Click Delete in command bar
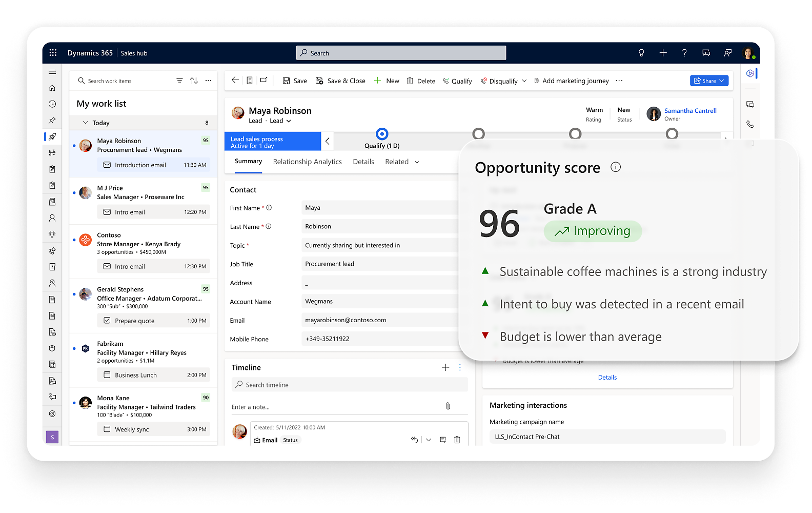The image size is (812, 513). [421, 81]
